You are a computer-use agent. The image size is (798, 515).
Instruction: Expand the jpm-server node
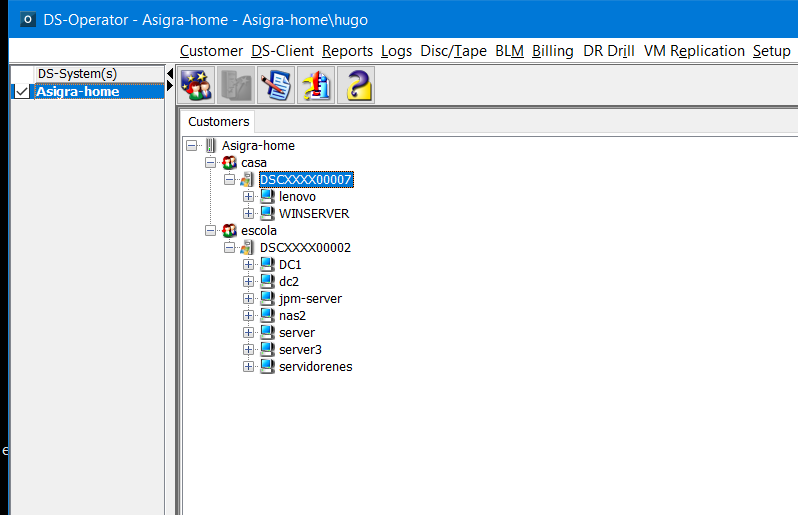click(x=248, y=299)
